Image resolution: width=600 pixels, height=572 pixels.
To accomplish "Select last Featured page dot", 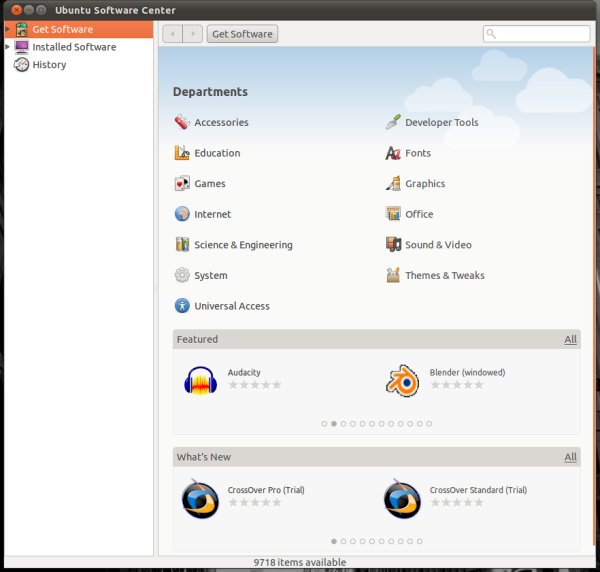I will tap(429, 424).
